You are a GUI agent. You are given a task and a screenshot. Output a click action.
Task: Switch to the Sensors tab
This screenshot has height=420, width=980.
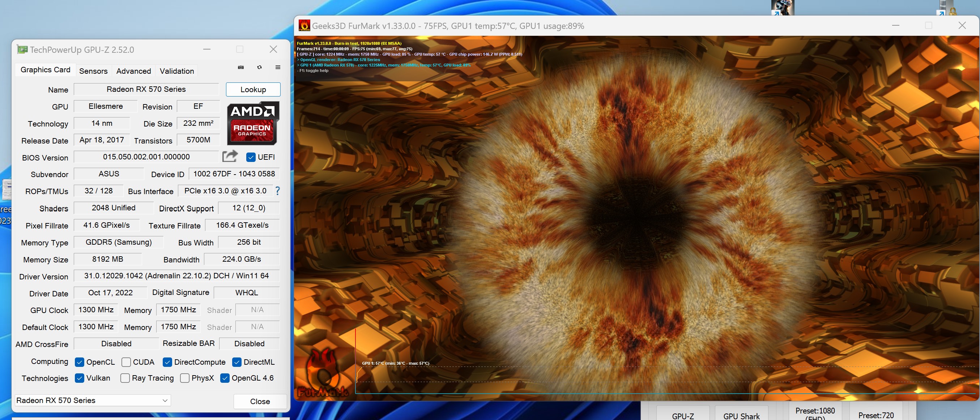click(x=93, y=71)
